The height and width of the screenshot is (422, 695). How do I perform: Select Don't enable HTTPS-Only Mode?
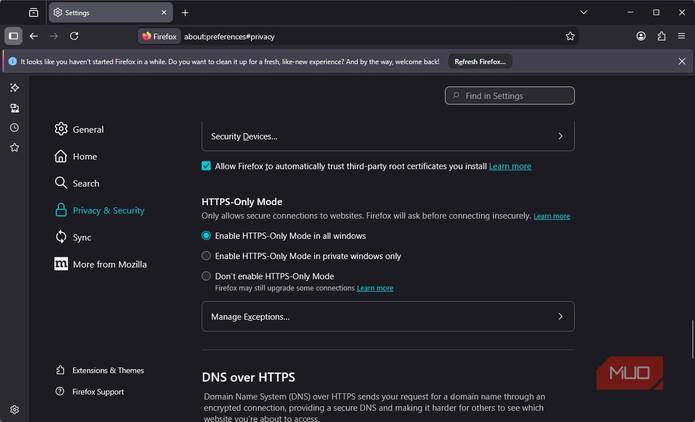[206, 276]
